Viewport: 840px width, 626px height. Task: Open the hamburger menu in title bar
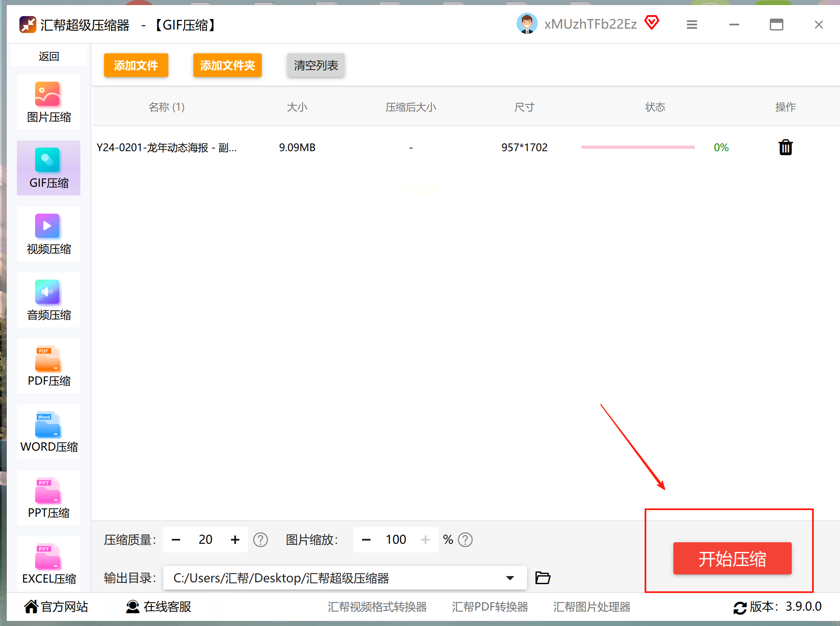point(692,25)
